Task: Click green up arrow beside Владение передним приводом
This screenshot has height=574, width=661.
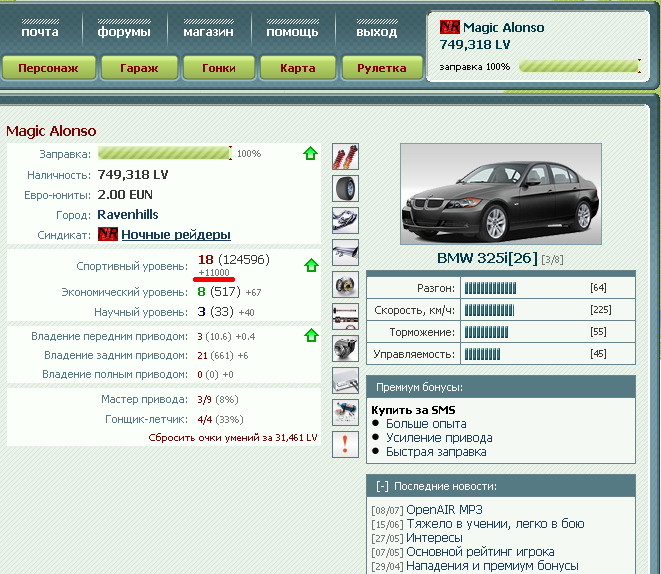Action: click(311, 335)
